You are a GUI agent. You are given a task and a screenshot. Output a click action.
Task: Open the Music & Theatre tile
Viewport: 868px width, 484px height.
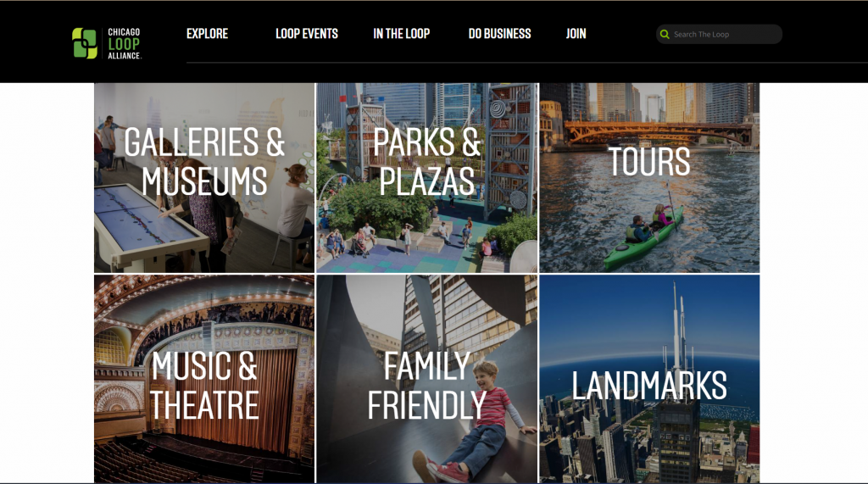[204, 379]
